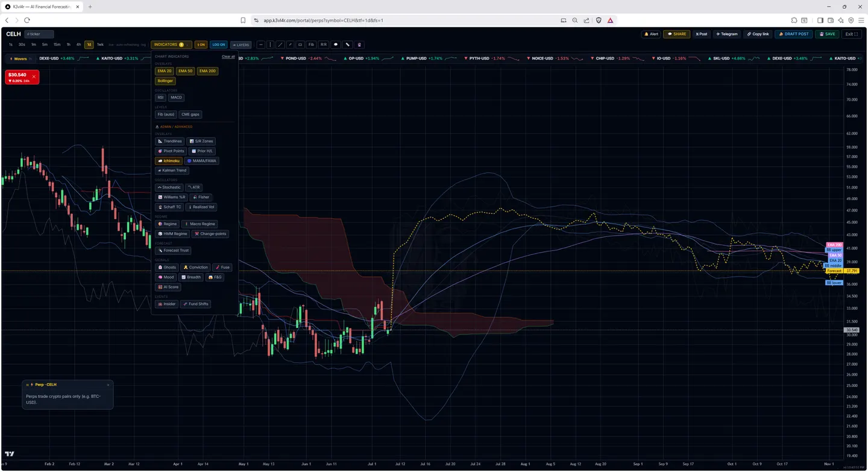This screenshot has height=472, width=868.
Task: Click the Telegram button
Action: (727, 34)
